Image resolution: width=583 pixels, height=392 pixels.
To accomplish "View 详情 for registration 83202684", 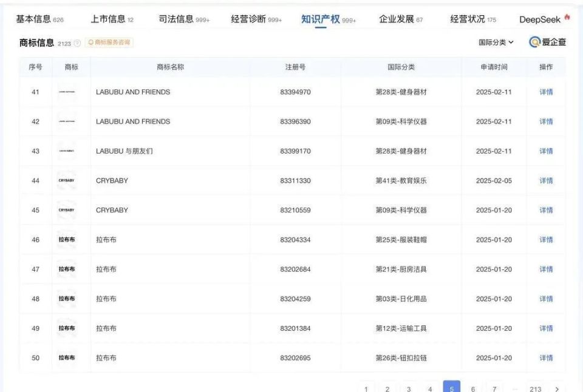I will pos(546,269).
